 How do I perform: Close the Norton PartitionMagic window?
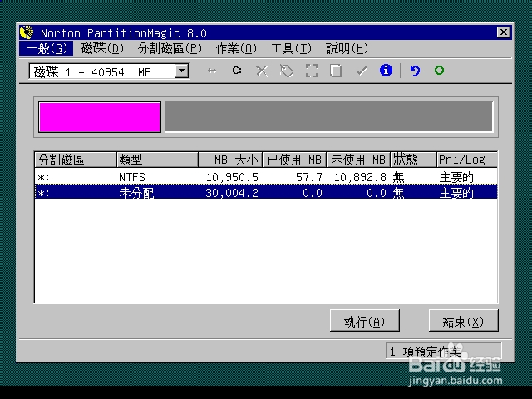(x=504, y=32)
